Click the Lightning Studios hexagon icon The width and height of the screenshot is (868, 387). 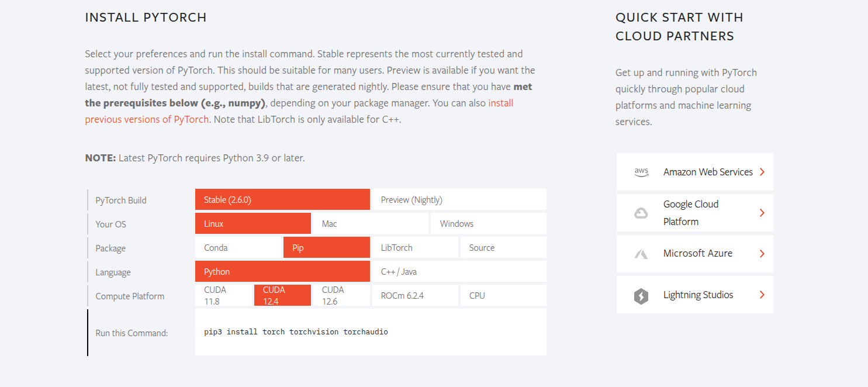(641, 295)
